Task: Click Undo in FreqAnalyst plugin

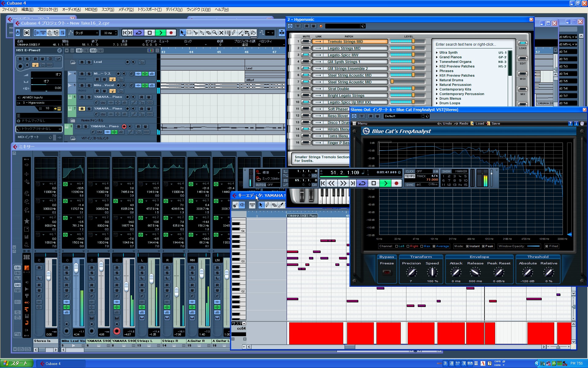Action: [x=445, y=124]
